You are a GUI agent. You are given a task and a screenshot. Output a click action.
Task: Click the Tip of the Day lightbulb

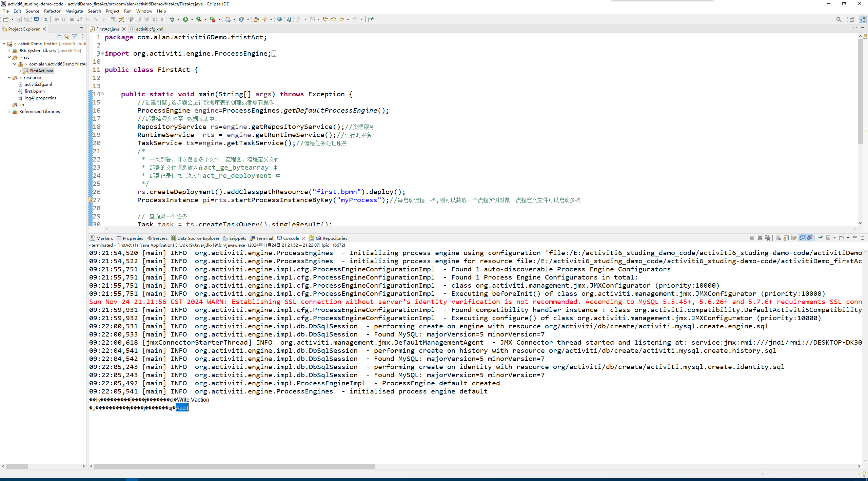[864, 474]
